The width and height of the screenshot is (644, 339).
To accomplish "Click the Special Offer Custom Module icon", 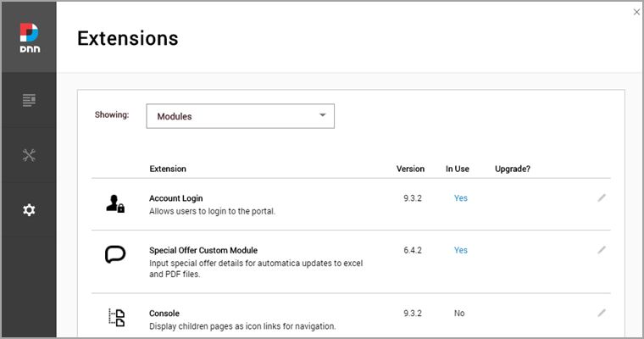I will tap(115, 255).
